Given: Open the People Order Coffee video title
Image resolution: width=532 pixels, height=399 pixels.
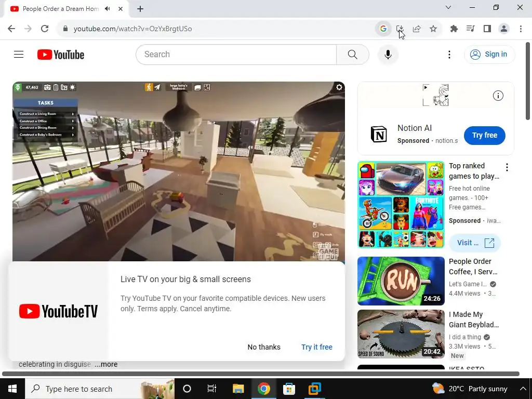Looking at the screenshot, I should (473, 267).
